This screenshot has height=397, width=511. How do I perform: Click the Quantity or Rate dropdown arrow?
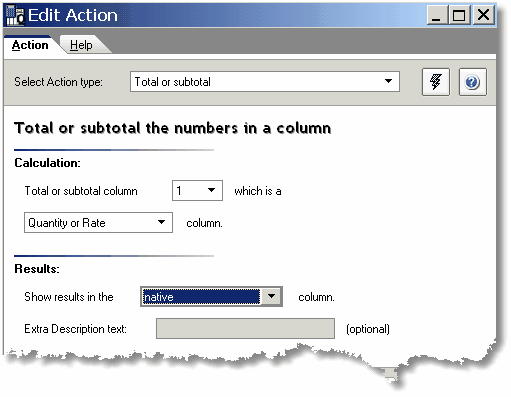click(161, 222)
